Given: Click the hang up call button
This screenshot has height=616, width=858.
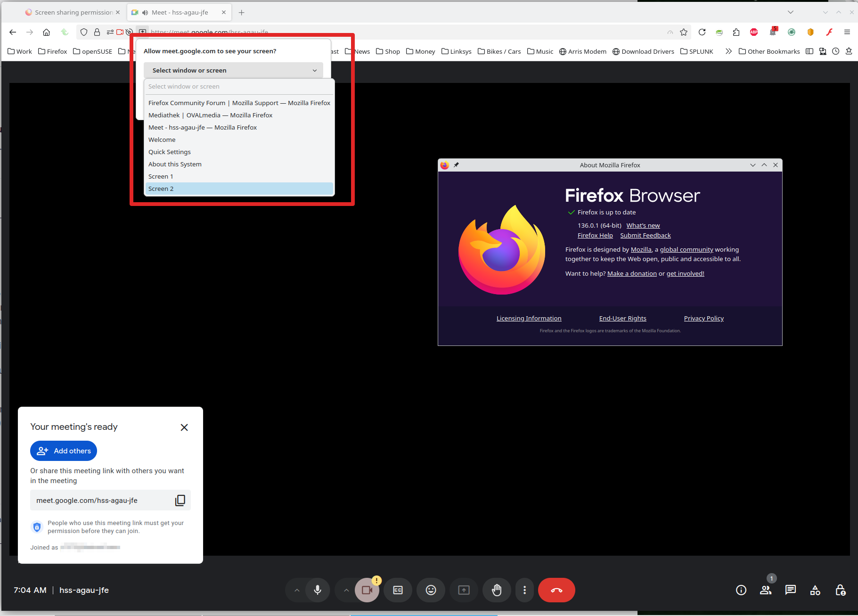Looking at the screenshot, I should point(556,590).
